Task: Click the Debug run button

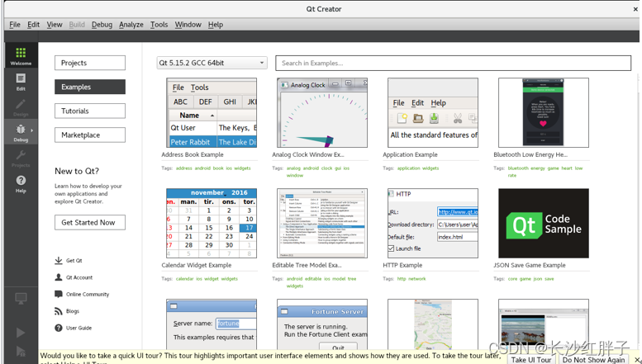Action: pyautogui.click(x=21, y=352)
